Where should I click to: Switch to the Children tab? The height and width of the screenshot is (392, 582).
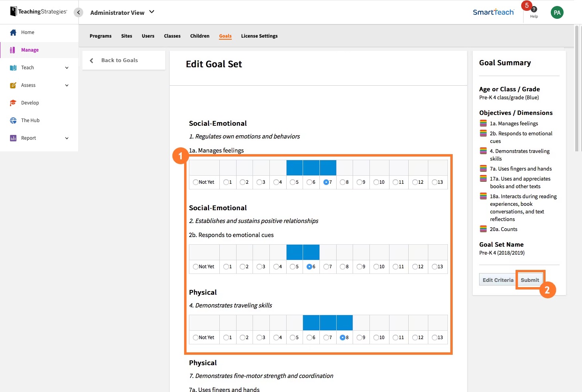(x=200, y=36)
